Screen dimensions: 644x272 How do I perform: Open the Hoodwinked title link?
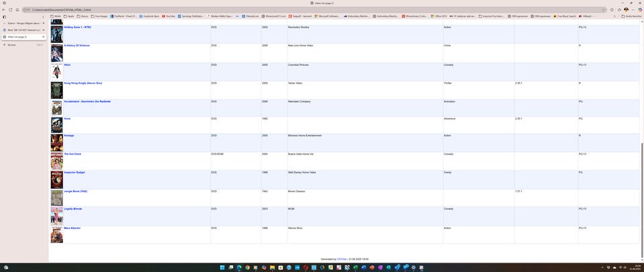click(87, 101)
